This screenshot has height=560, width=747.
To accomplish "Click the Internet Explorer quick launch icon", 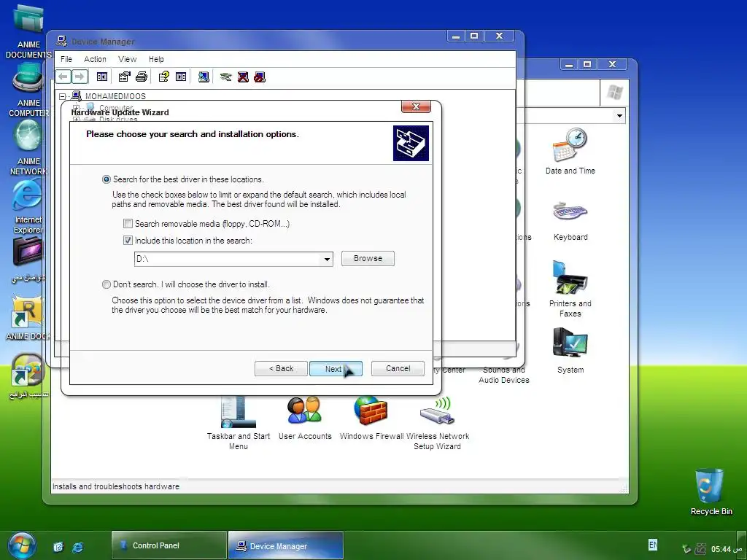I will tap(77, 547).
